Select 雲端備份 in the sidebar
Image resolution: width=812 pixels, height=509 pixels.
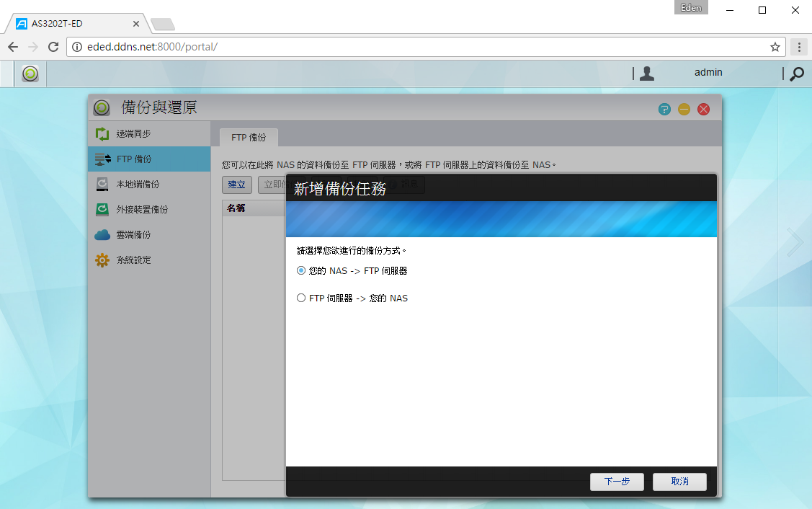pos(149,235)
